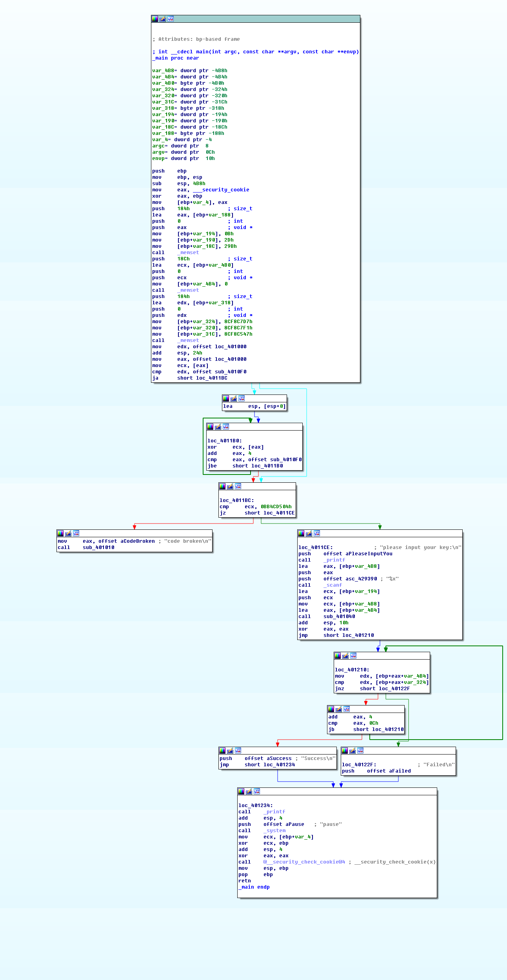Click 'aSuccess' offset in the Success node
The image size is (507, 980).
click(x=279, y=758)
